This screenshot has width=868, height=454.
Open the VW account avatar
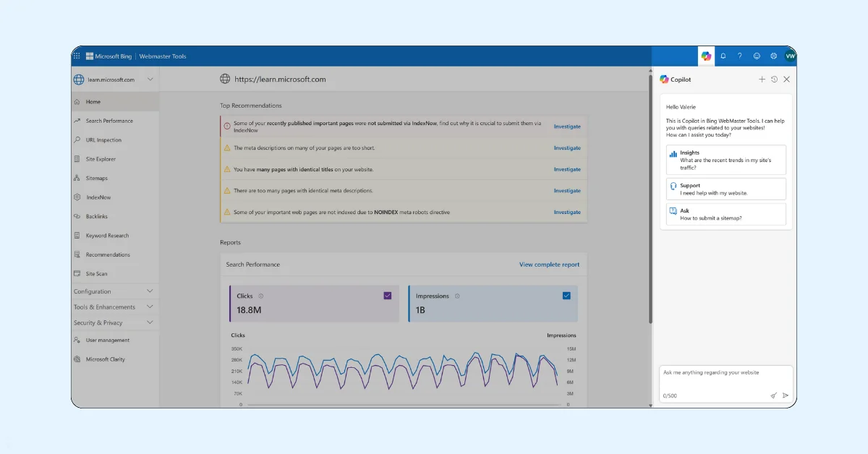coord(790,56)
